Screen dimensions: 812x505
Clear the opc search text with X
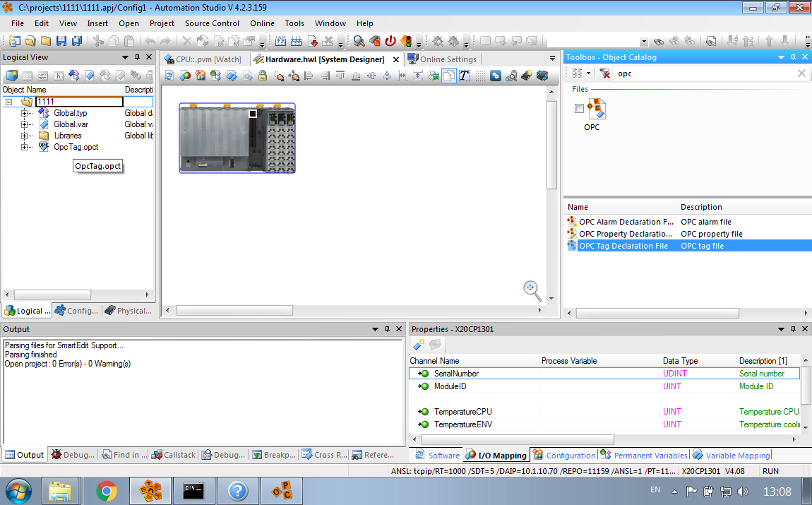click(x=801, y=73)
